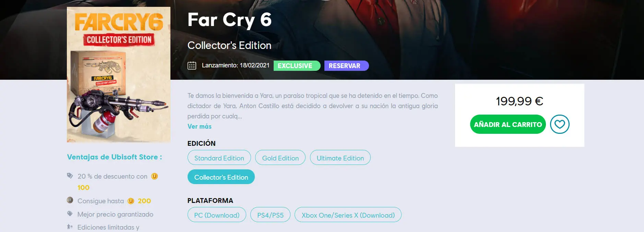644x232 pixels.
Task: Select the Standard Edition option
Action: (219, 158)
